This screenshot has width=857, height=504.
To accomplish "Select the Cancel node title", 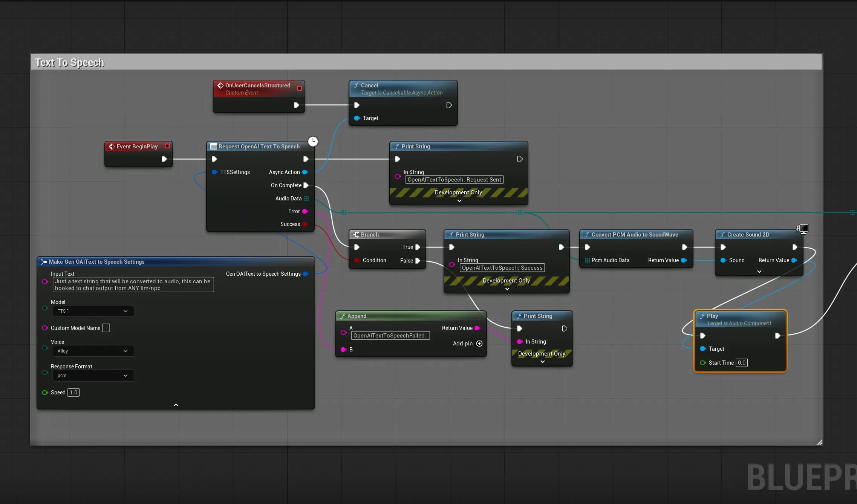I will 369,86.
